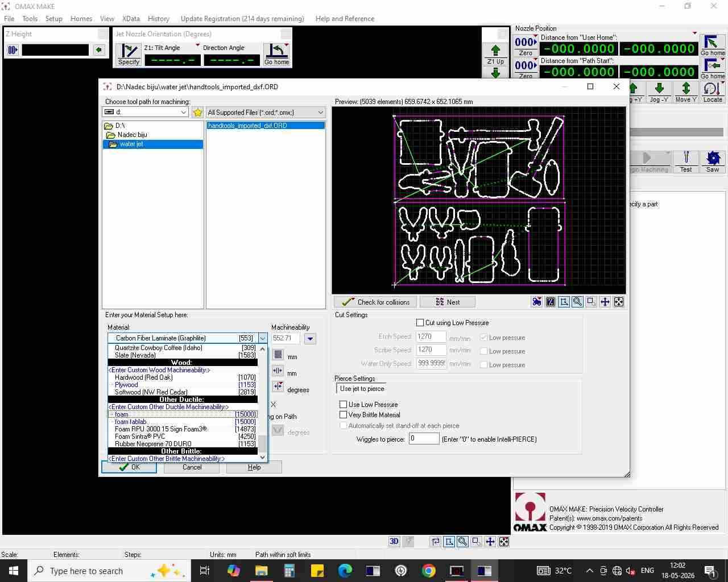Collapse the Material dropdown arrow
Viewport: 728px width, 582px height.
point(262,338)
